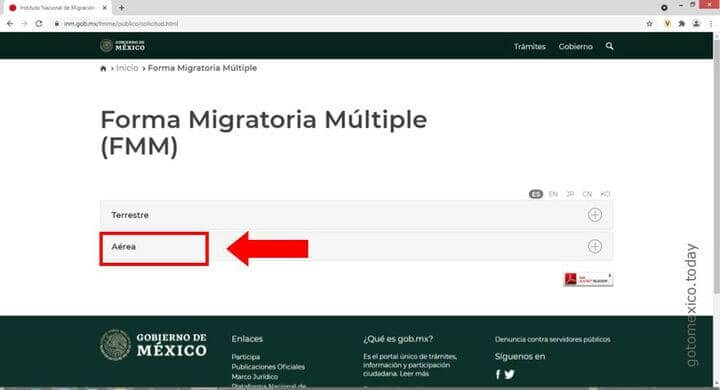The image size is (720, 390).
Task: Open the Marco Jurídico footer link
Action: point(255,377)
